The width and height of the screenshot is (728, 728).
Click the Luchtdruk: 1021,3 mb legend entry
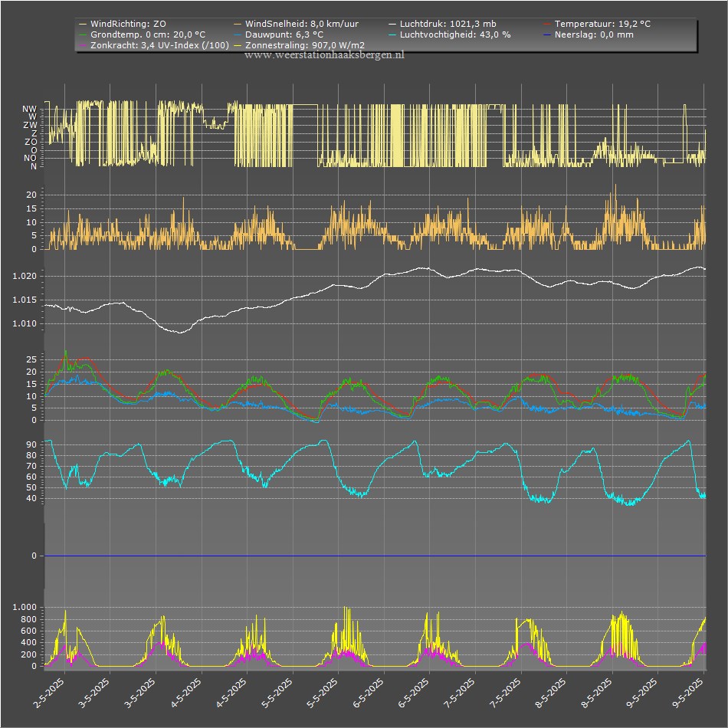[x=442, y=24]
